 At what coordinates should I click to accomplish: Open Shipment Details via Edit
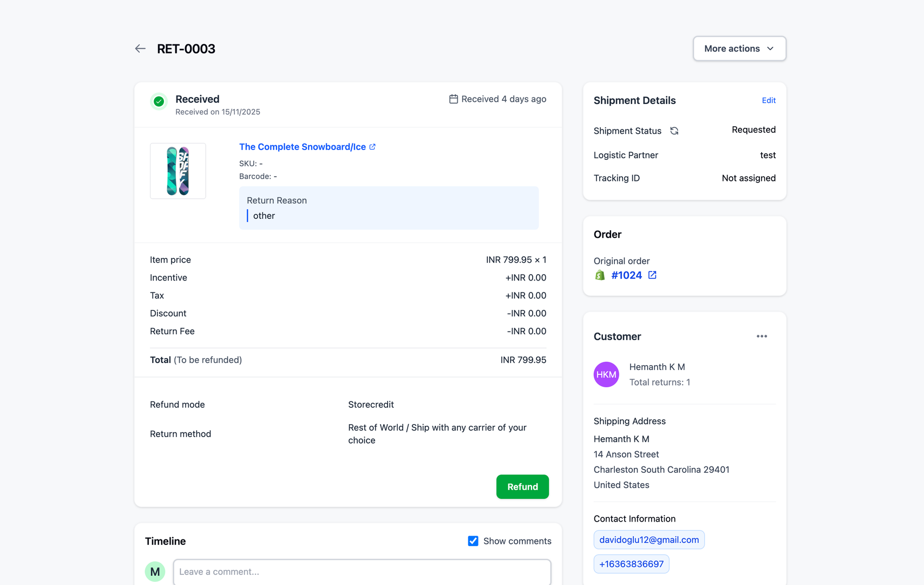768,100
